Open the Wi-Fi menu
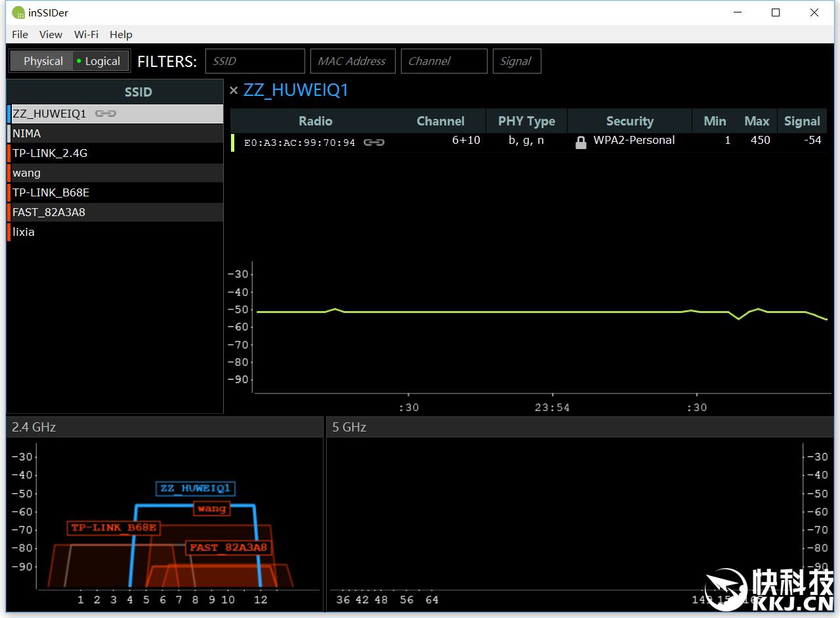The height and width of the screenshot is (618, 840). click(86, 35)
